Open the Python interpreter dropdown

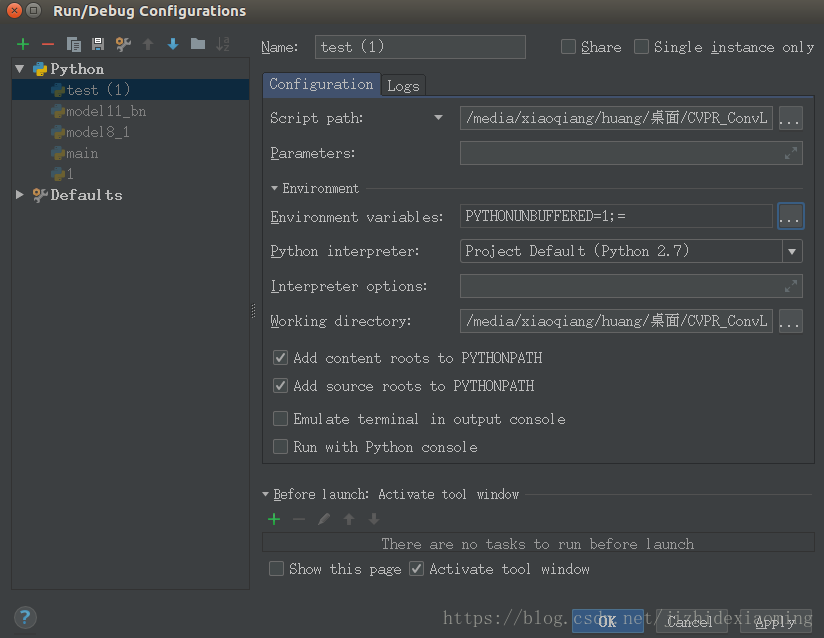tap(791, 252)
